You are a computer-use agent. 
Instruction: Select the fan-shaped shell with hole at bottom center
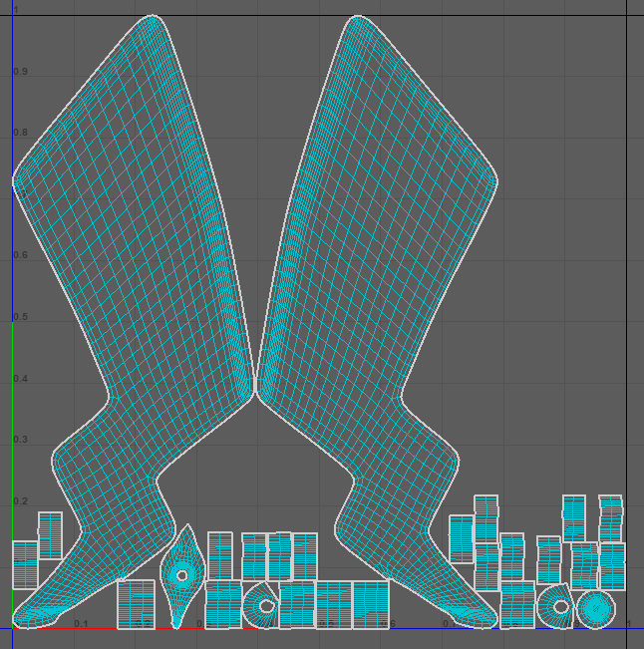coord(261,604)
